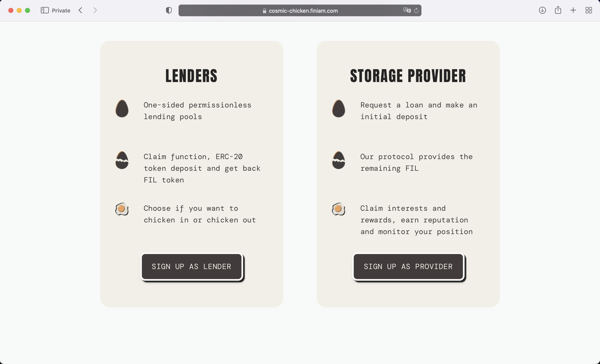Click the sidebar toggle icon in browser

click(x=45, y=10)
